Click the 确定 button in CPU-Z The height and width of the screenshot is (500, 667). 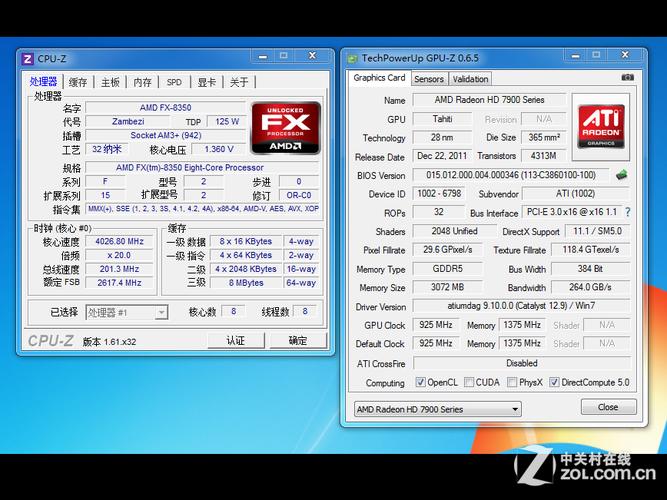(x=298, y=340)
